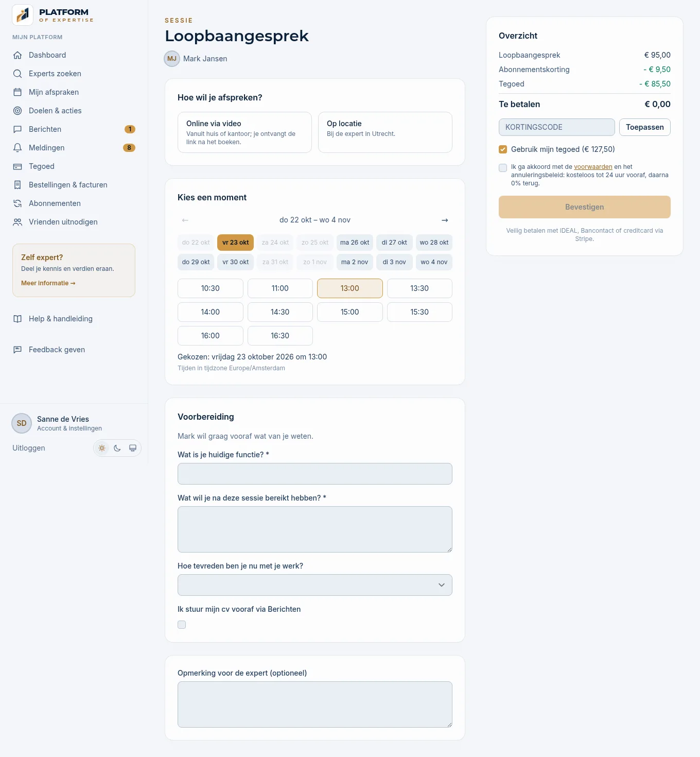Click Mark Jansen's MJ avatar
700x757 pixels.
point(172,59)
